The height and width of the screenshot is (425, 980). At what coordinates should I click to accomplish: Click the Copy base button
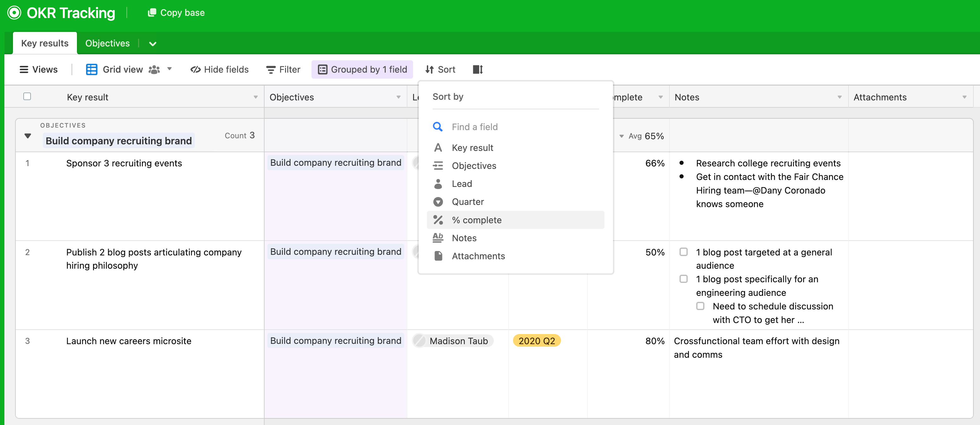(x=176, y=13)
